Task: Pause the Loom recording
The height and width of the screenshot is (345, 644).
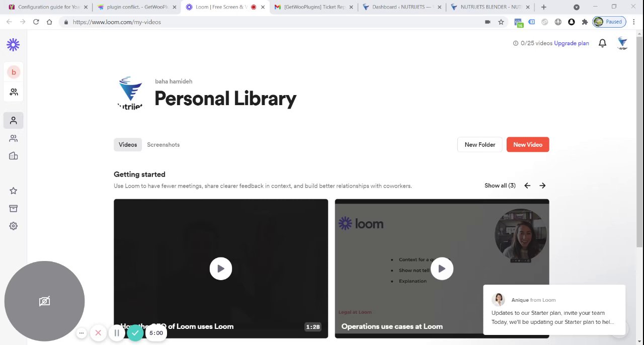Action: tap(117, 333)
